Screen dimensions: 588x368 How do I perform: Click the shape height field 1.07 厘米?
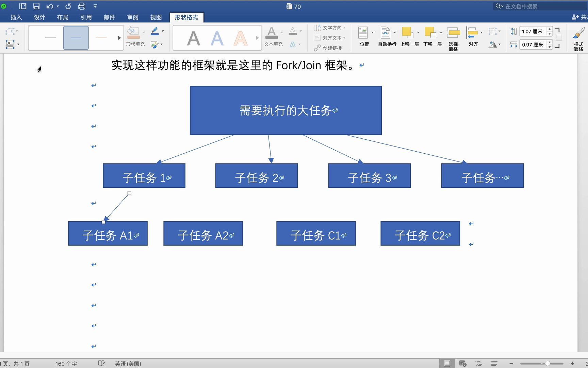point(533,31)
